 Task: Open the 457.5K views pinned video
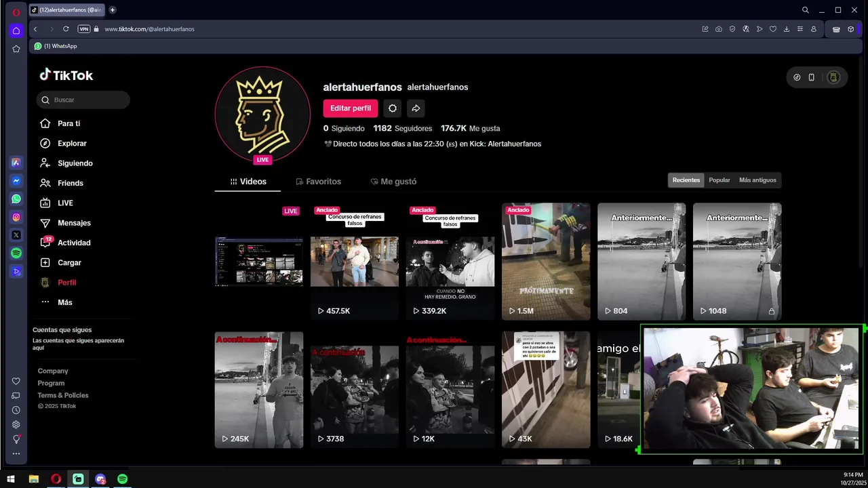click(355, 262)
